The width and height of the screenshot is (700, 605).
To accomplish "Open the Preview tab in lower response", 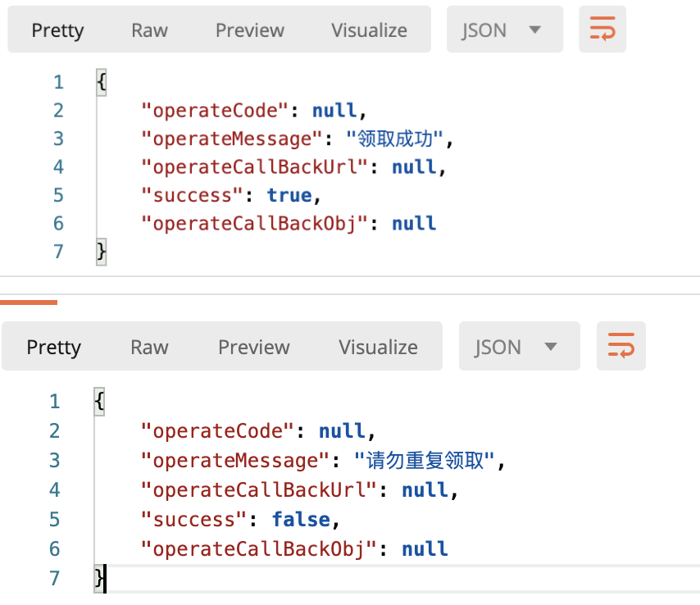I will (253, 347).
